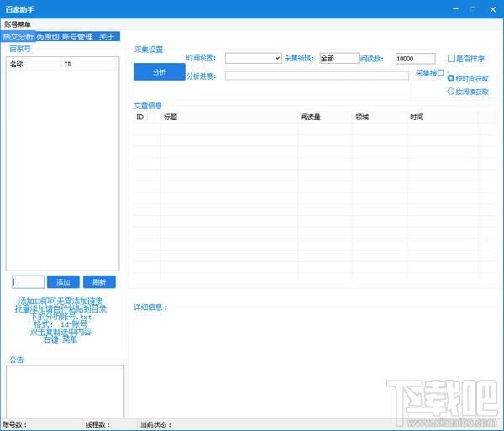Click the 当前状态 status bar entry
504x431 pixels.
pyautogui.click(x=156, y=424)
